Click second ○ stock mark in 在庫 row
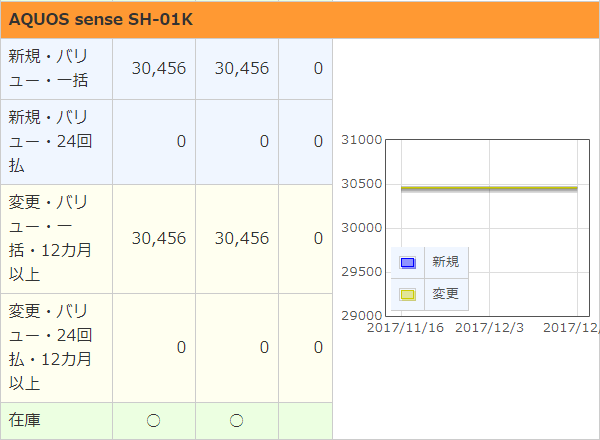 (x=236, y=421)
